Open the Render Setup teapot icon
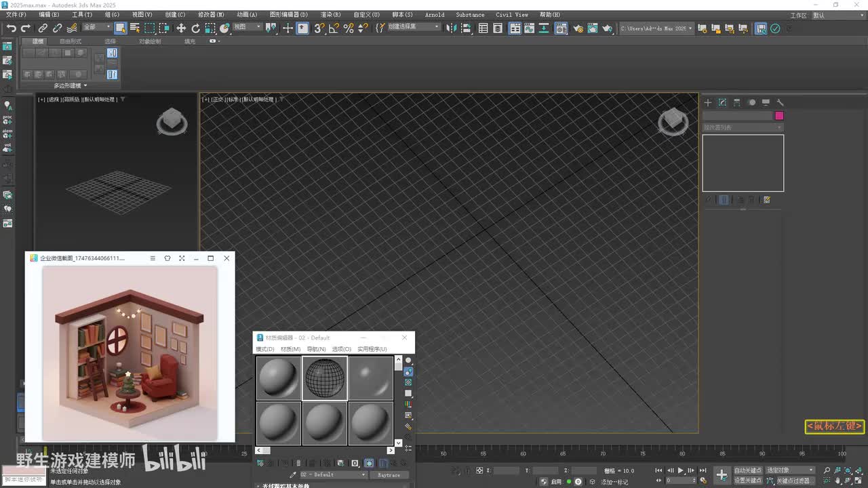The height and width of the screenshot is (488, 868). [578, 28]
